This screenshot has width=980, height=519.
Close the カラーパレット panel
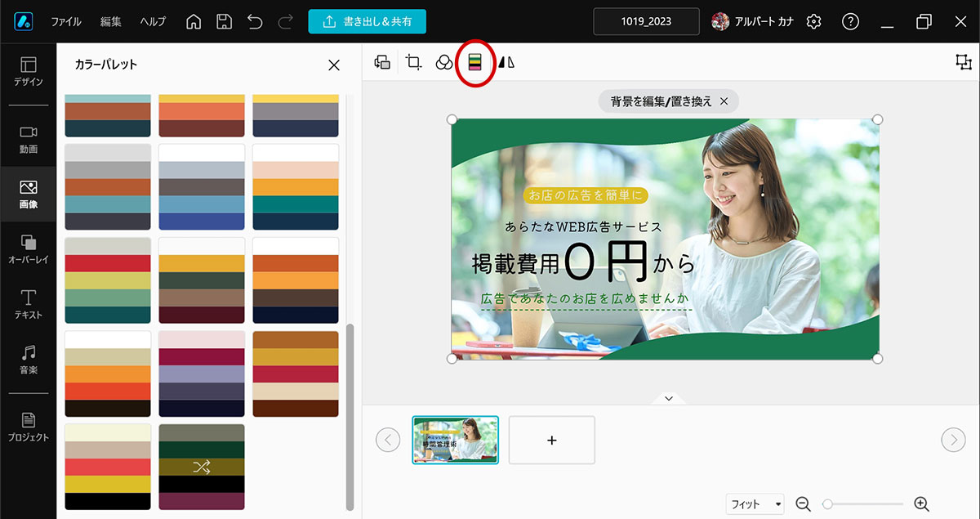point(334,65)
